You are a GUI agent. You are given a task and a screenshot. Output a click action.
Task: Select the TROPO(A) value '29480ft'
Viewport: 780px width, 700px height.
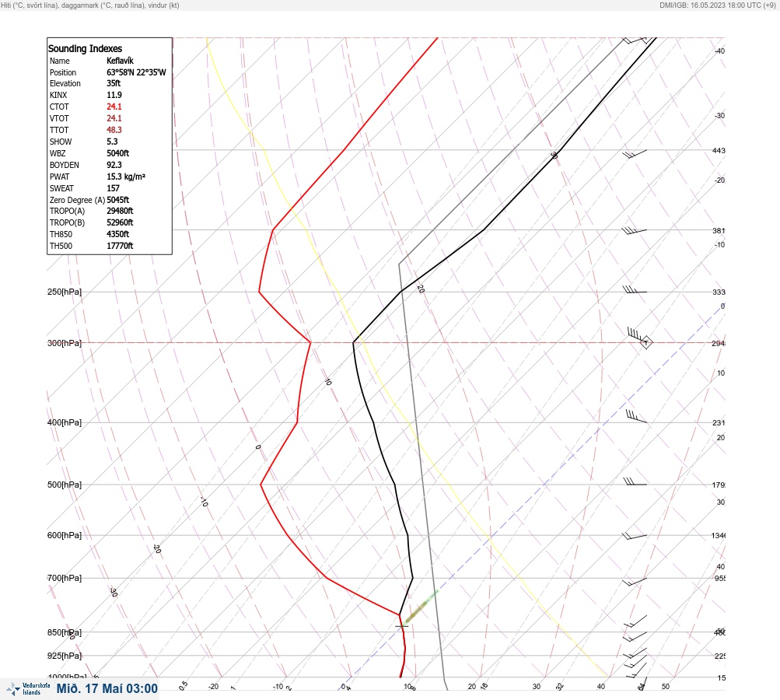[x=120, y=211]
